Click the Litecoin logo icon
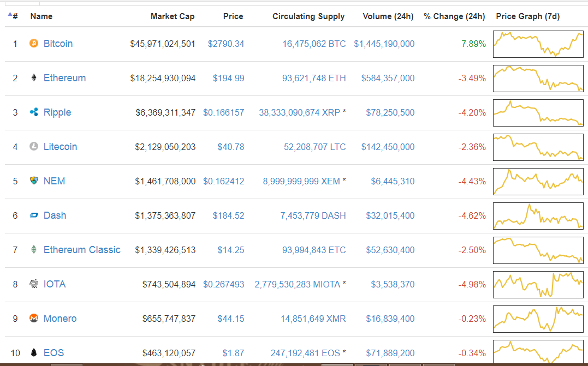 click(x=34, y=147)
